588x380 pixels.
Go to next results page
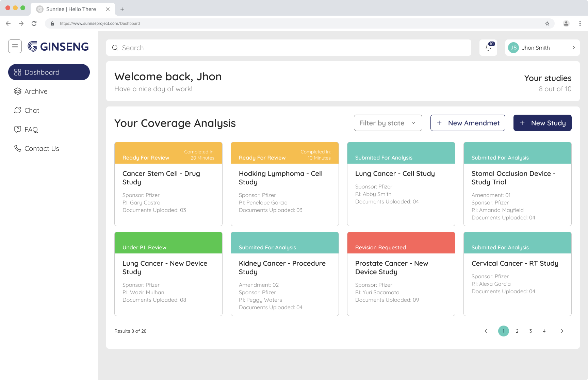tap(562, 331)
